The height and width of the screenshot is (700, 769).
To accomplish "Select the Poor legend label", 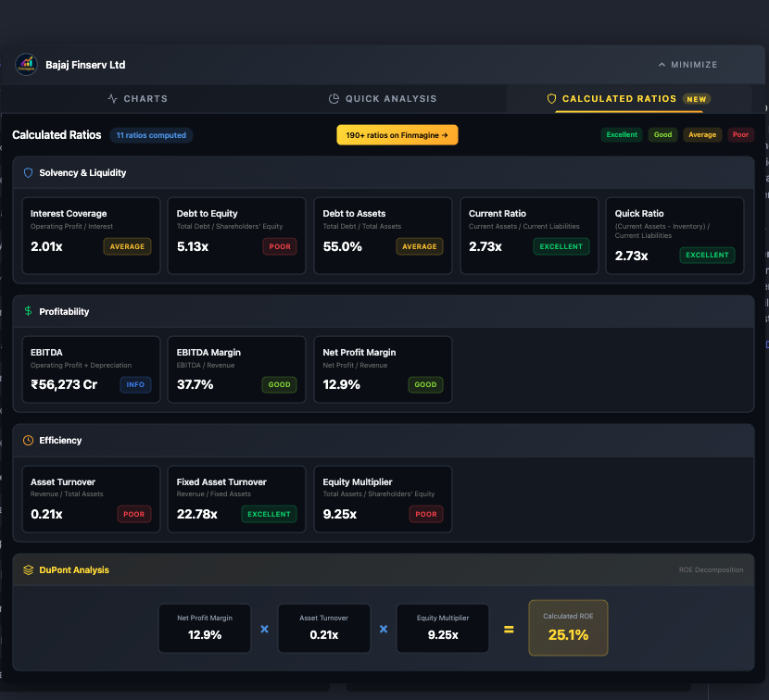I will pyautogui.click(x=740, y=135).
